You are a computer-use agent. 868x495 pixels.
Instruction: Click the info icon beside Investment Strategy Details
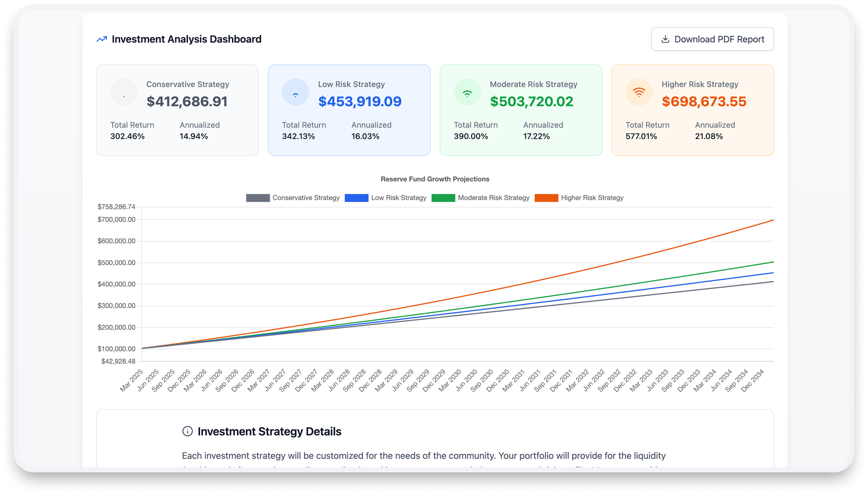(x=187, y=431)
